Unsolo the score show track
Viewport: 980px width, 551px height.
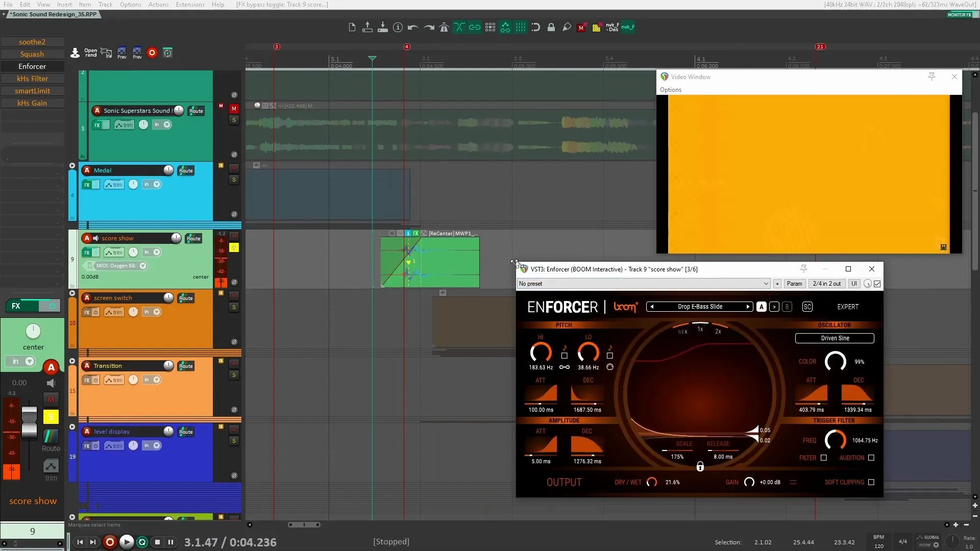tap(234, 247)
